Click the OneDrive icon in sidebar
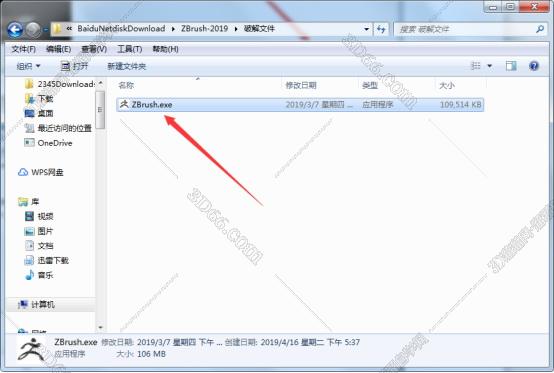 [29, 143]
